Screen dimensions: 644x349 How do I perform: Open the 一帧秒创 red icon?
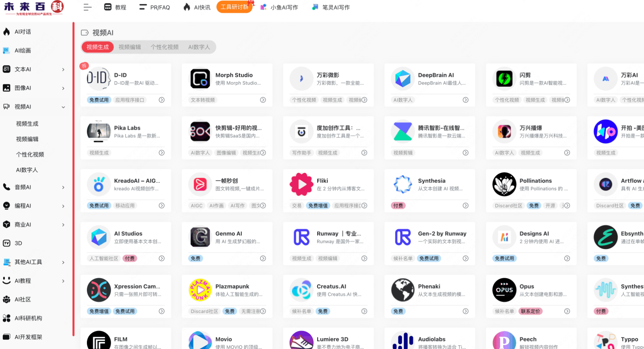[200, 184]
